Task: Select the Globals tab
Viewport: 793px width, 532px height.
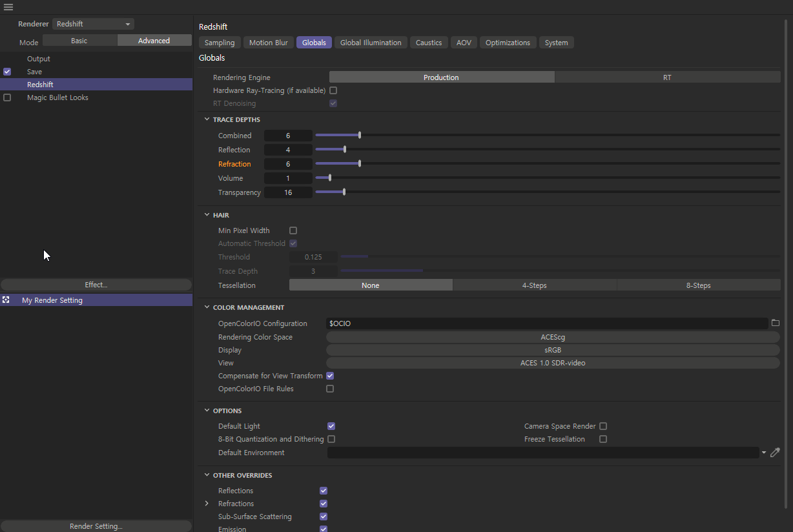Action: point(314,43)
